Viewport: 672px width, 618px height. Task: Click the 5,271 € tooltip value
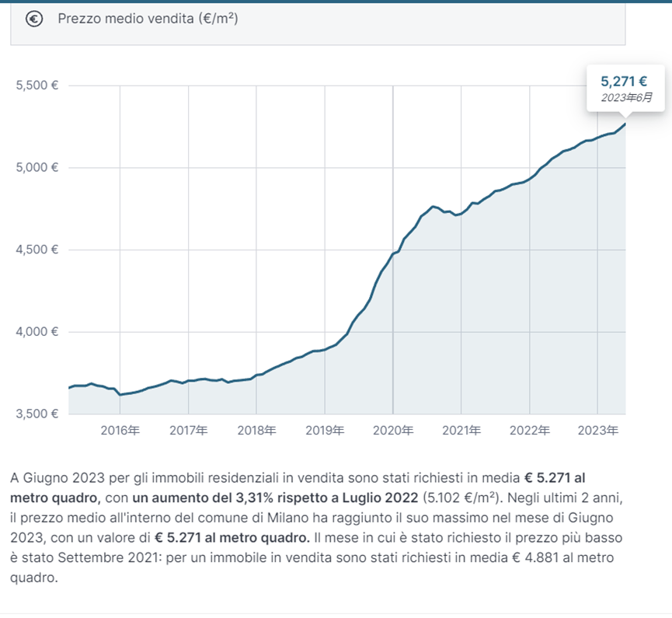624,81
